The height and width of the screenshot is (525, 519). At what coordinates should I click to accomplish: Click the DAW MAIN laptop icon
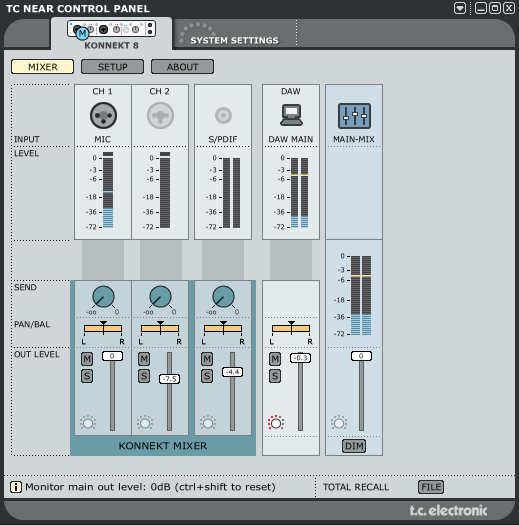(291, 115)
